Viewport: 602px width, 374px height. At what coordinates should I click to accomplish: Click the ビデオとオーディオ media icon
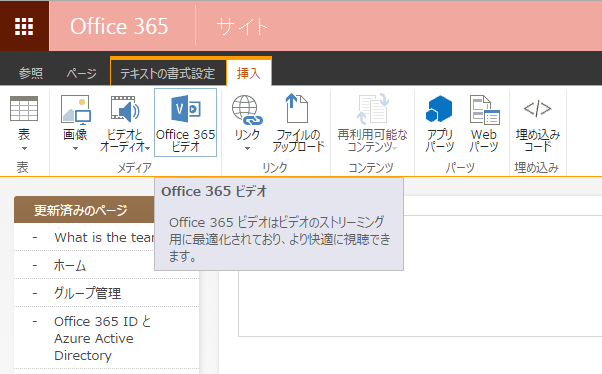click(125, 109)
